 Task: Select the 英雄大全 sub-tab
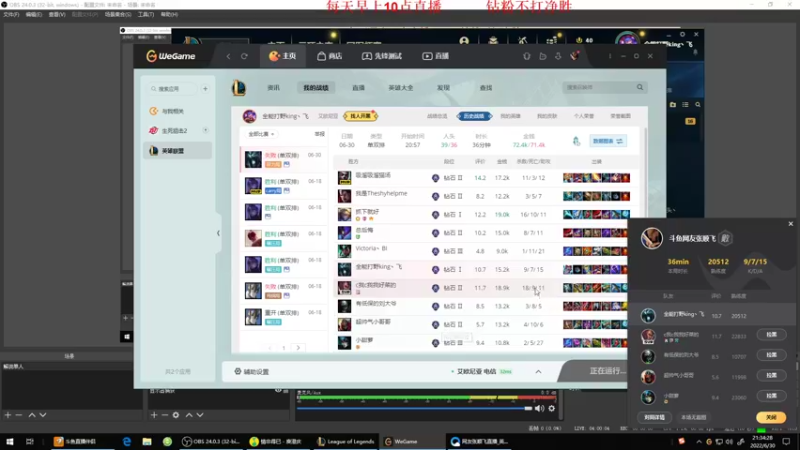tap(401, 88)
